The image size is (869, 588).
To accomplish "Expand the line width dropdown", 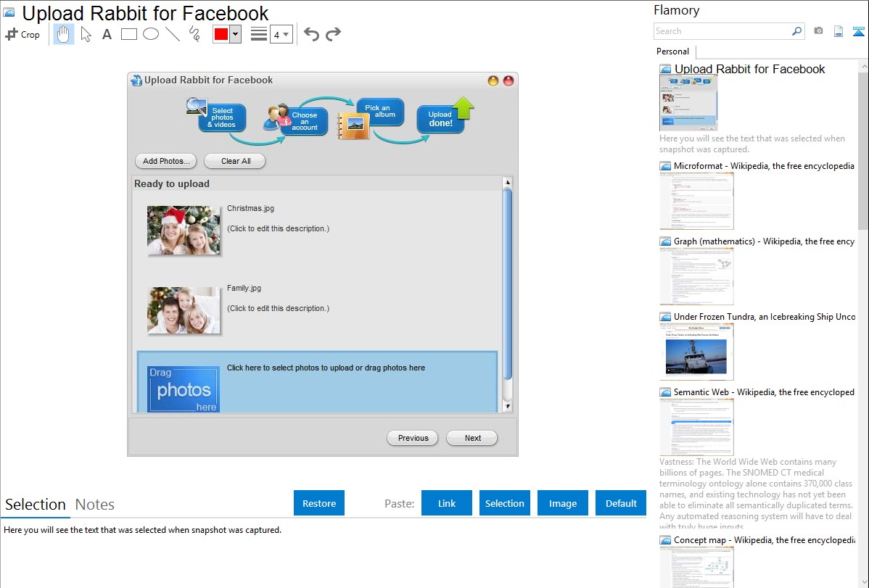I will pyautogui.click(x=281, y=34).
